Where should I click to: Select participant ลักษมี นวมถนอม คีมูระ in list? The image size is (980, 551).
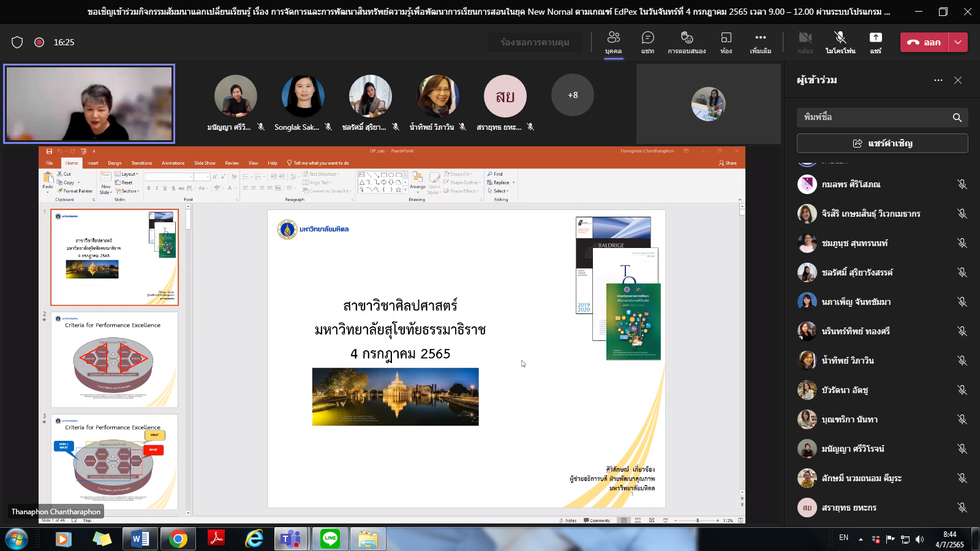(x=882, y=478)
